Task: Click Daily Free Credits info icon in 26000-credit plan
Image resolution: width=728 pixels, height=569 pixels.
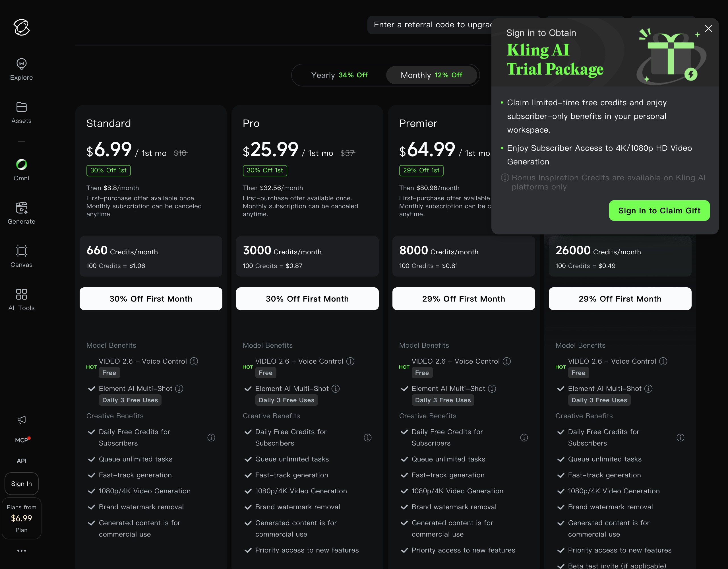Action: click(x=680, y=437)
